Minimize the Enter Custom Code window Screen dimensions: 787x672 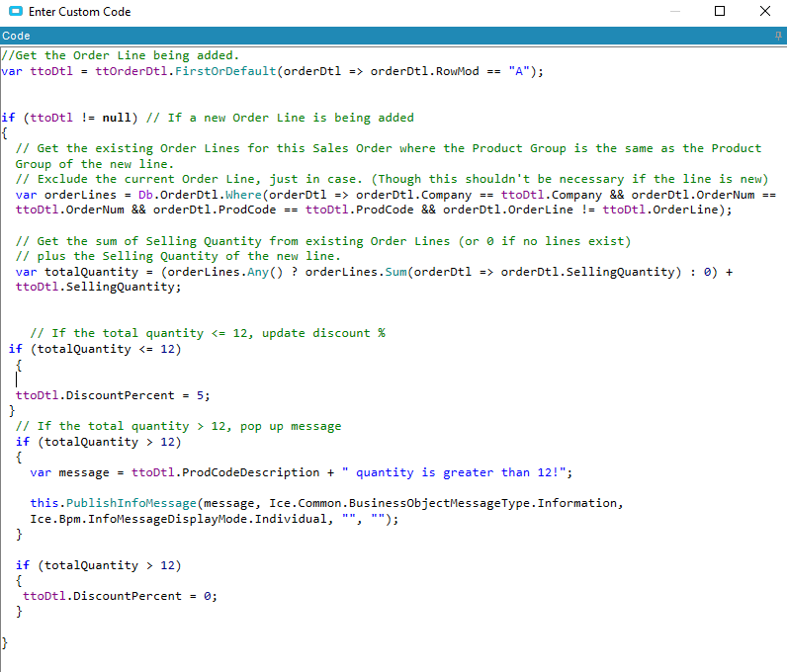(675, 11)
